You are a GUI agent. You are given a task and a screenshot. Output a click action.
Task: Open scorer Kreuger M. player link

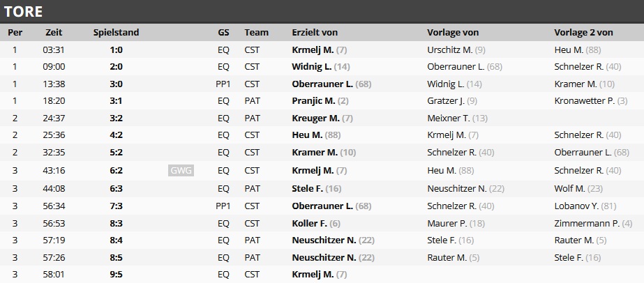(315, 118)
